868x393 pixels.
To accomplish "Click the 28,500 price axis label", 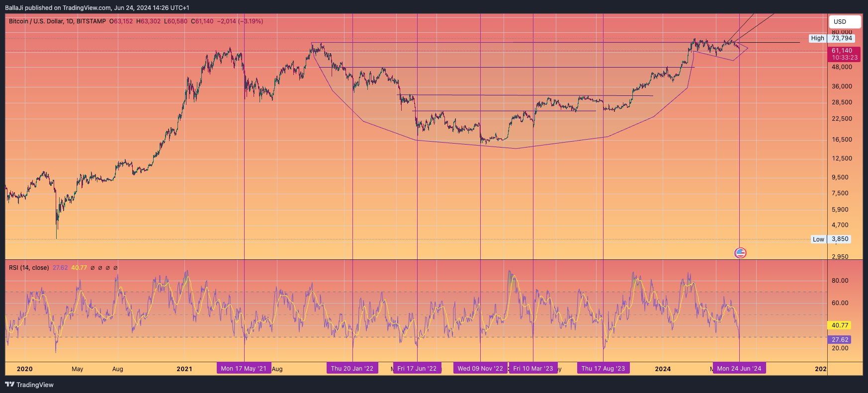I will pyautogui.click(x=842, y=102).
